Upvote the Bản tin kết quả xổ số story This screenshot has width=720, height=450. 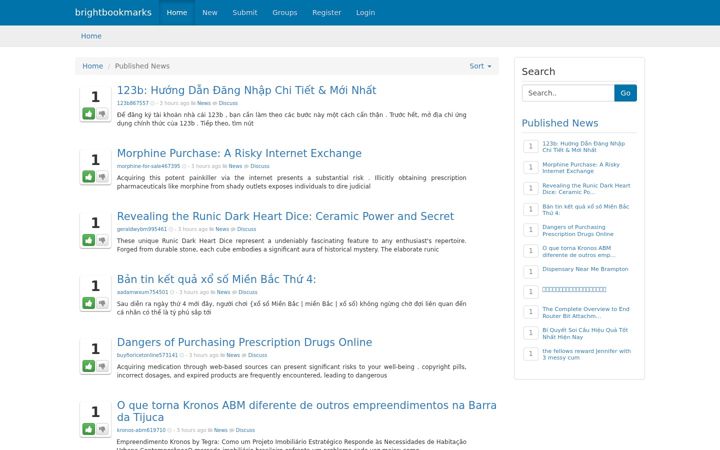[89, 303]
